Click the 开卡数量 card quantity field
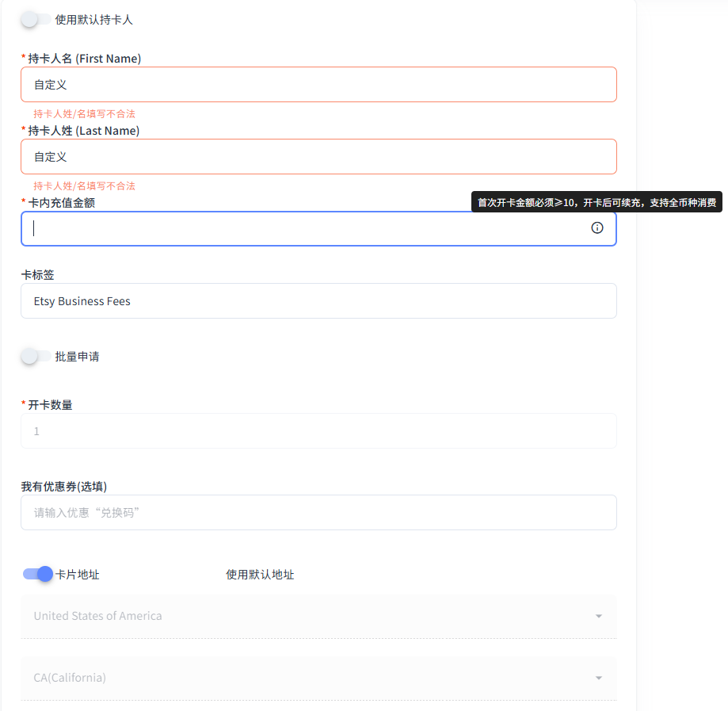 317,430
